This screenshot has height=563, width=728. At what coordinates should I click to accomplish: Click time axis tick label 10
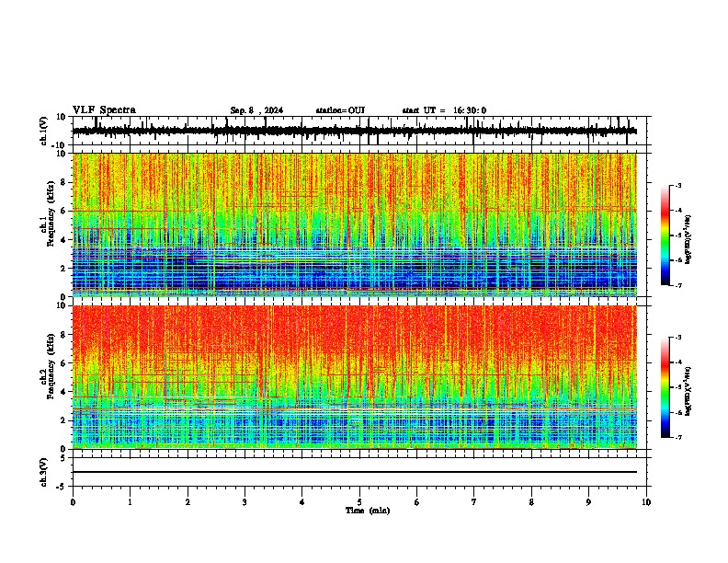(x=646, y=502)
